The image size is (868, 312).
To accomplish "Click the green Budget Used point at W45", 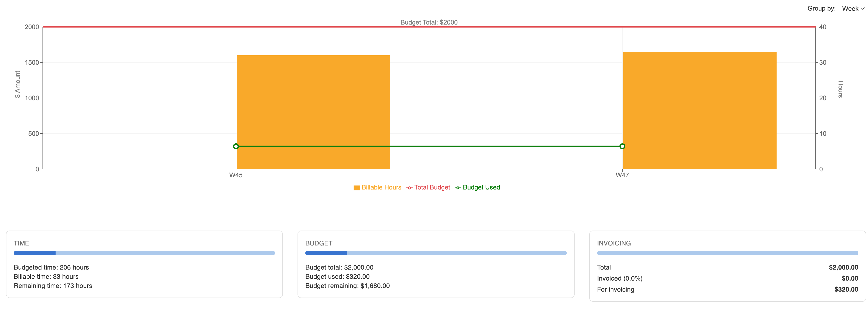I will pos(236,146).
